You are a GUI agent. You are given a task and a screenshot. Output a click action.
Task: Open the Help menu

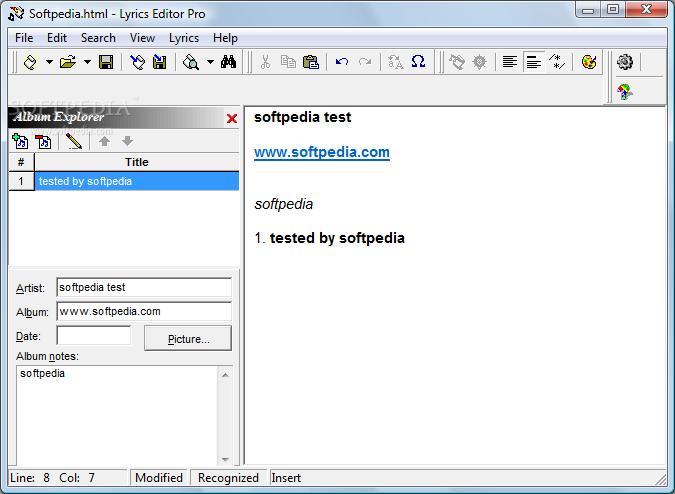point(225,38)
